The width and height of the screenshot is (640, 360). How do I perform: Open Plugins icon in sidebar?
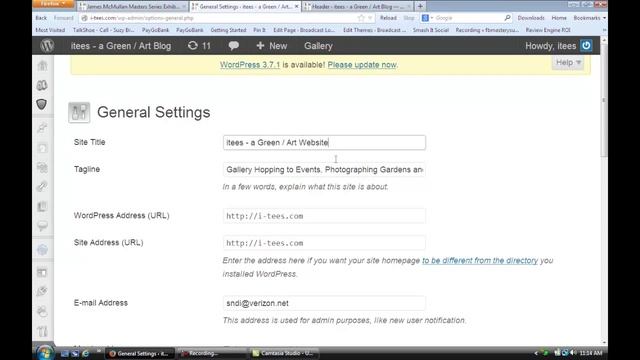(42, 291)
